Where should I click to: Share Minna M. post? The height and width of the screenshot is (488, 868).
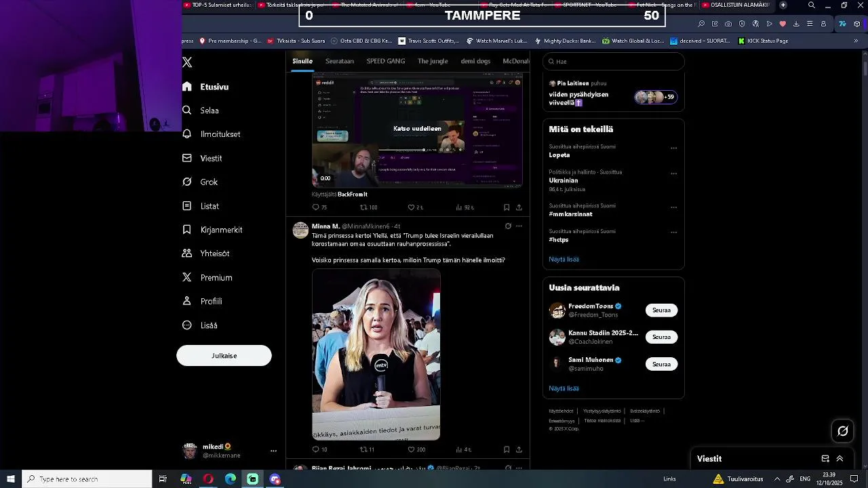click(519, 449)
